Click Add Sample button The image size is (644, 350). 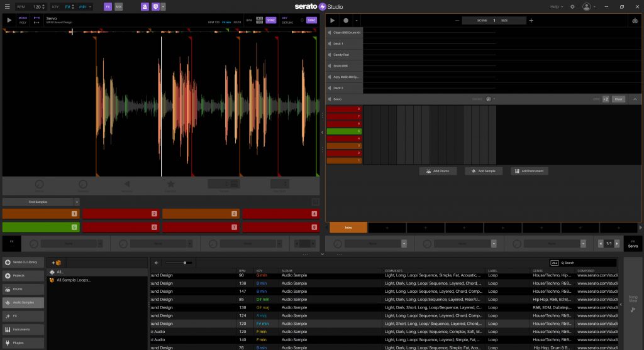point(484,171)
